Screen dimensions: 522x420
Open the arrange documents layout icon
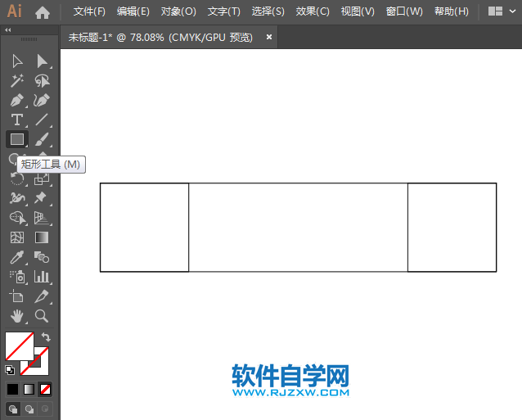495,11
